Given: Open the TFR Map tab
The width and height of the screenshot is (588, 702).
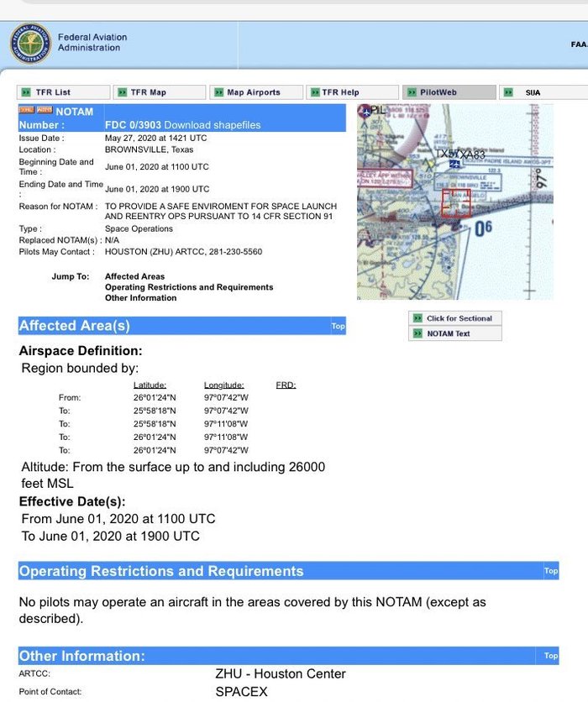Looking at the screenshot, I should pos(149,92).
